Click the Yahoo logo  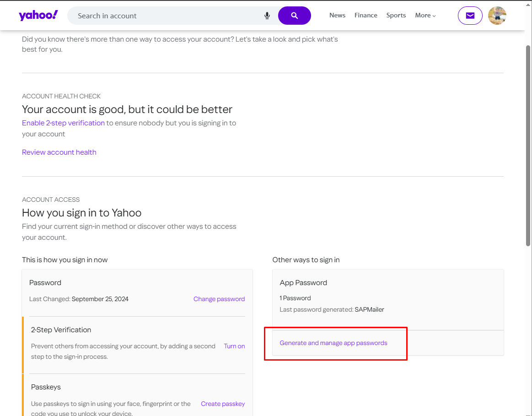pyautogui.click(x=38, y=15)
